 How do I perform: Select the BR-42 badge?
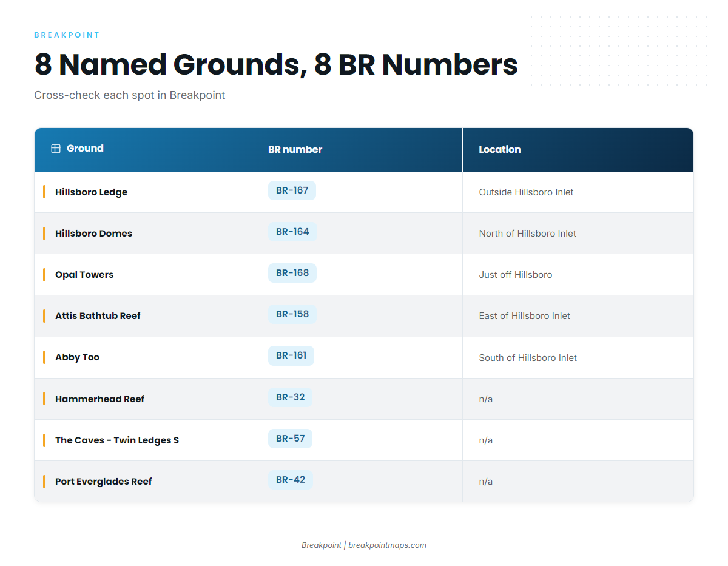pos(291,480)
